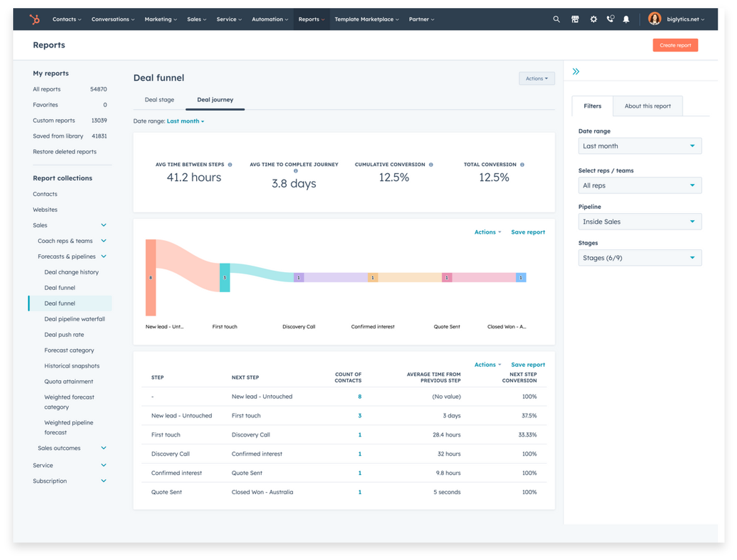Open the settings gear icon
Image resolution: width=737 pixels, height=560 pixels.
[x=593, y=19]
